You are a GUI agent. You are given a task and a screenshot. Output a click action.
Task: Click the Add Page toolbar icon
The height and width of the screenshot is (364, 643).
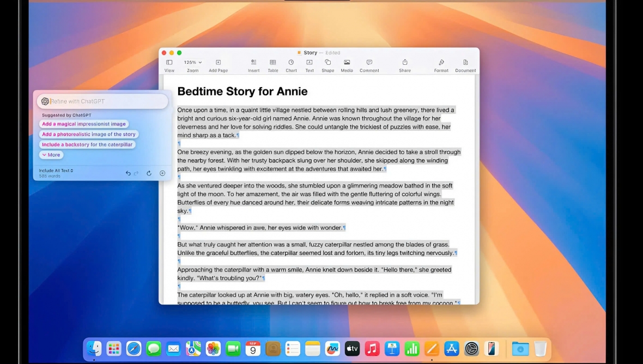[218, 62]
